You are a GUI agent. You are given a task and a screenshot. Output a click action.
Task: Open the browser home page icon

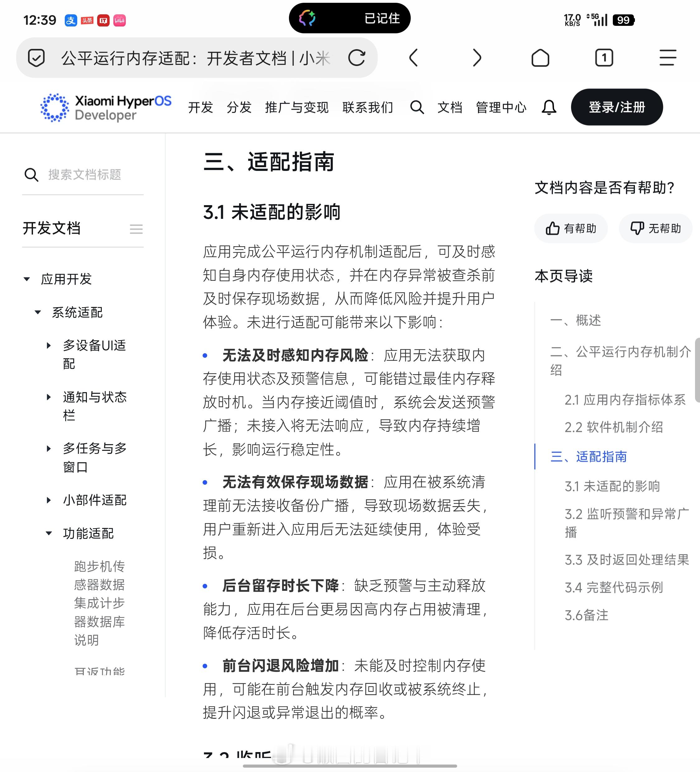point(540,58)
